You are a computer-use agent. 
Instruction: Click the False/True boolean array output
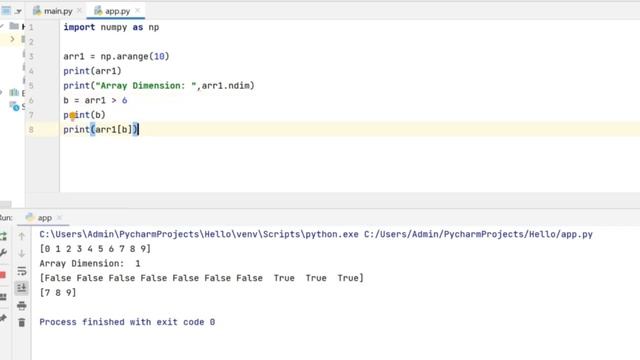click(x=201, y=278)
